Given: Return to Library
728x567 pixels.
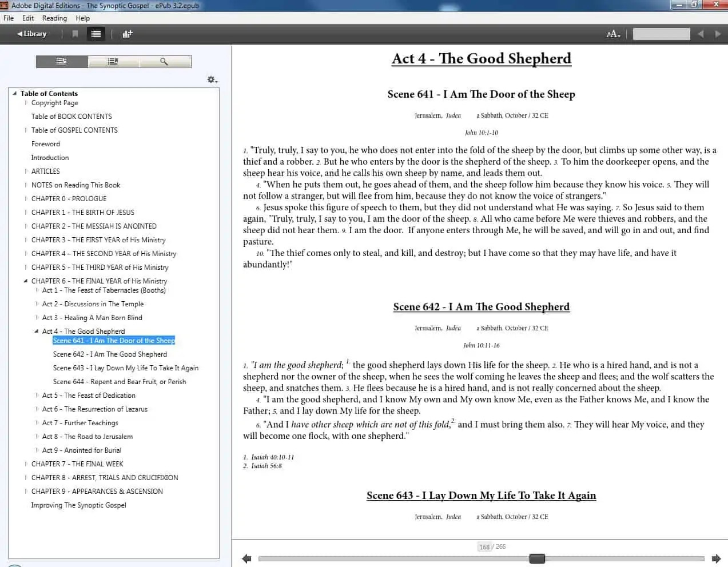Looking at the screenshot, I should (31, 34).
